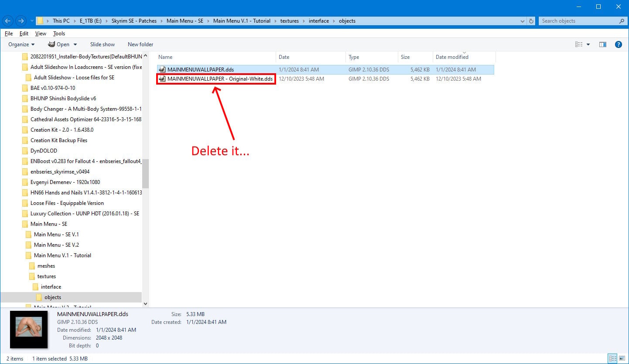Click the search magnifier icon
This screenshot has height=364, width=629.
622,21
